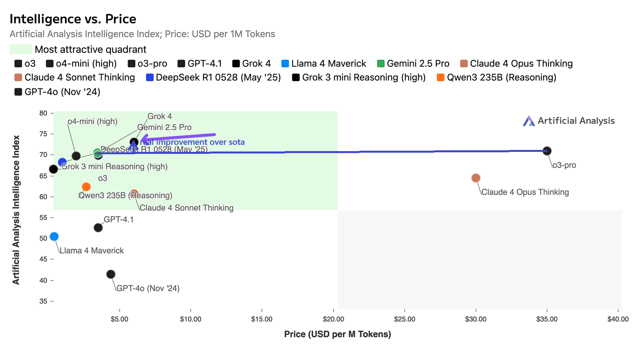Click the 'o3' label inside the plot
644x351 pixels.
point(102,178)
